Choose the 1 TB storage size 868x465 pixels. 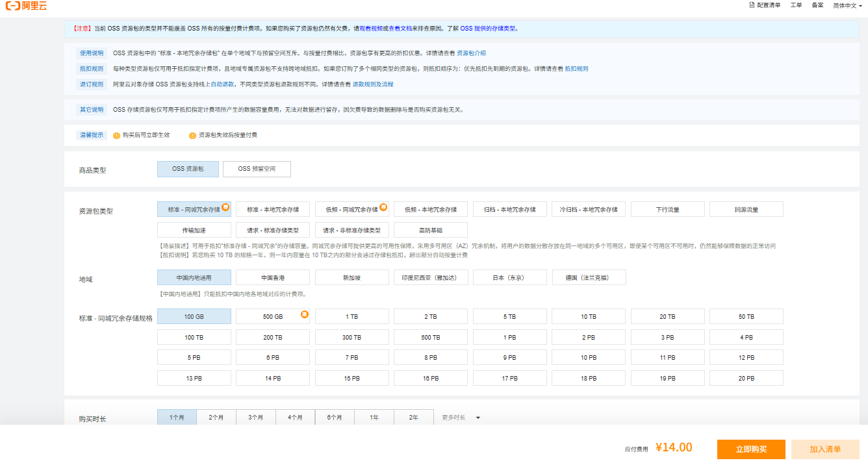pos(352,316)
